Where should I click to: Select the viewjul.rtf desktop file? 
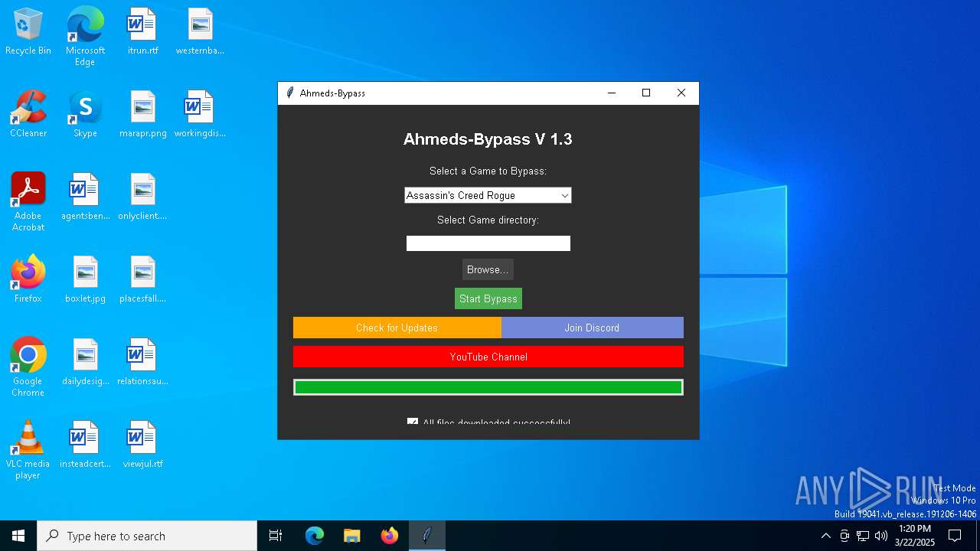[142, 445]
